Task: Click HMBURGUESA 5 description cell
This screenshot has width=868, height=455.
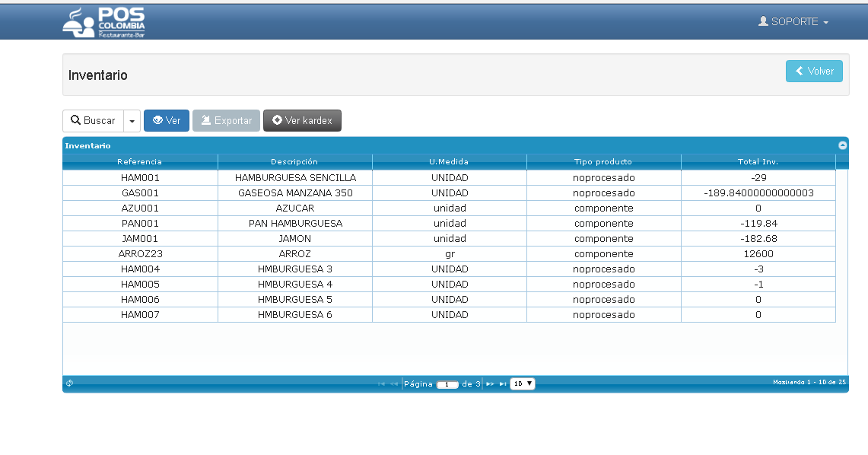Action: 295,300
